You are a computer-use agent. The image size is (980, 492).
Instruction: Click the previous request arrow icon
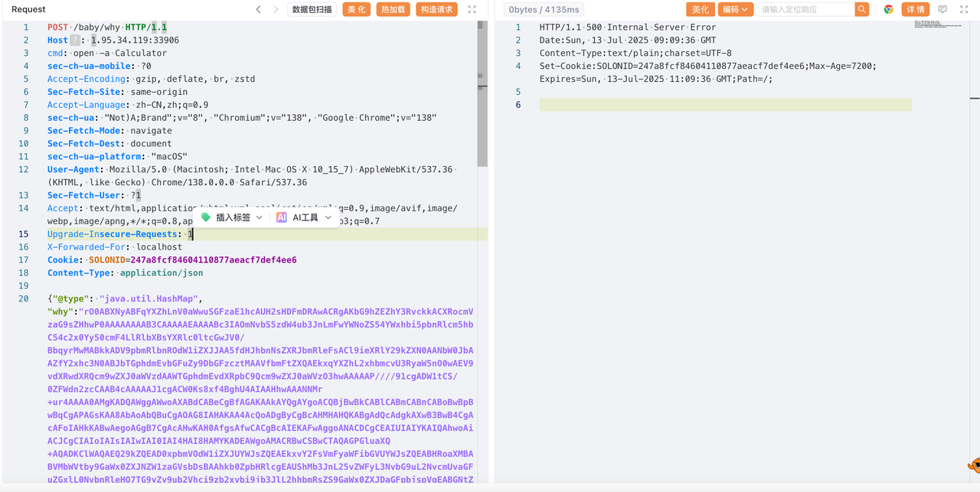pyautogui.click(x=258, y=9)
